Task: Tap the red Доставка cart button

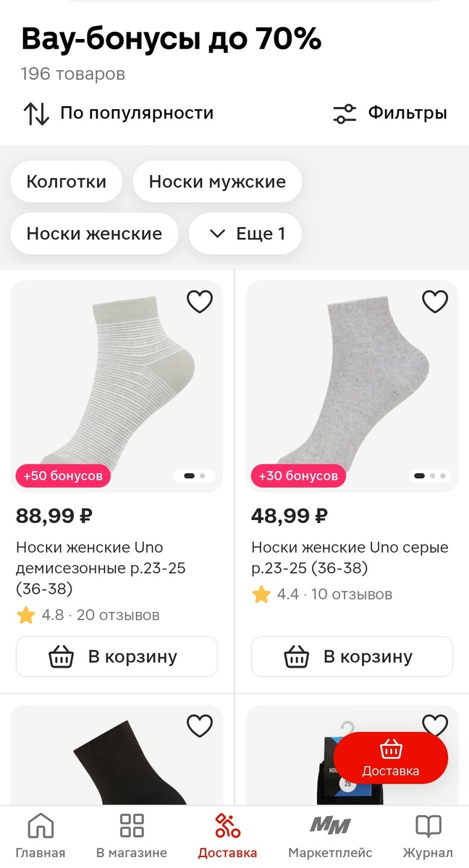Action: [x=390, y=758]
